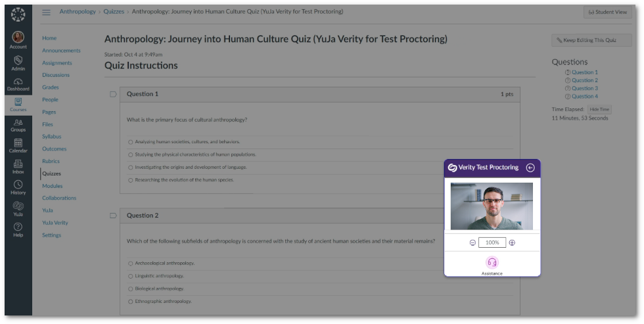The height and width of the screenshot is (324, 644).
Task: Choose "Researching the evolution of the human species"
Action: 131,180
